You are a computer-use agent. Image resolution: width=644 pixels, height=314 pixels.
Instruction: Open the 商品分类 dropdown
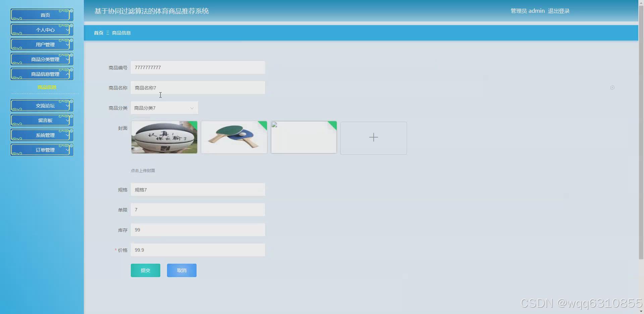[x=164, y=108]
